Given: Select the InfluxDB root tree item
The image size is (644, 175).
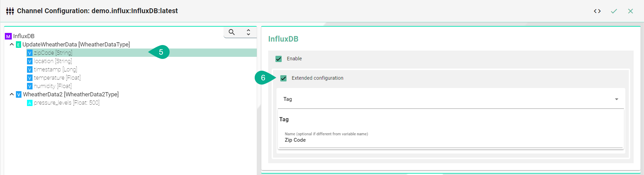Looking at the screenshot, I should [24, 36].
